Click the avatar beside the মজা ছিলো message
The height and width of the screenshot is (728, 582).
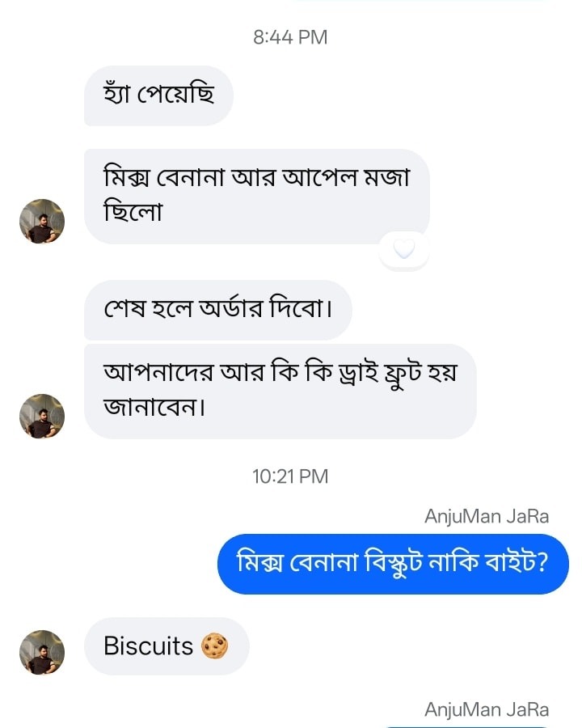(x=41, y=221)
